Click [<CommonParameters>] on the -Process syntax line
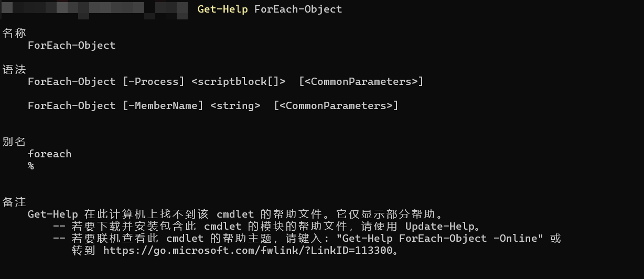The height and width of the screenshot is (279, 644). [x=361, y=82]
